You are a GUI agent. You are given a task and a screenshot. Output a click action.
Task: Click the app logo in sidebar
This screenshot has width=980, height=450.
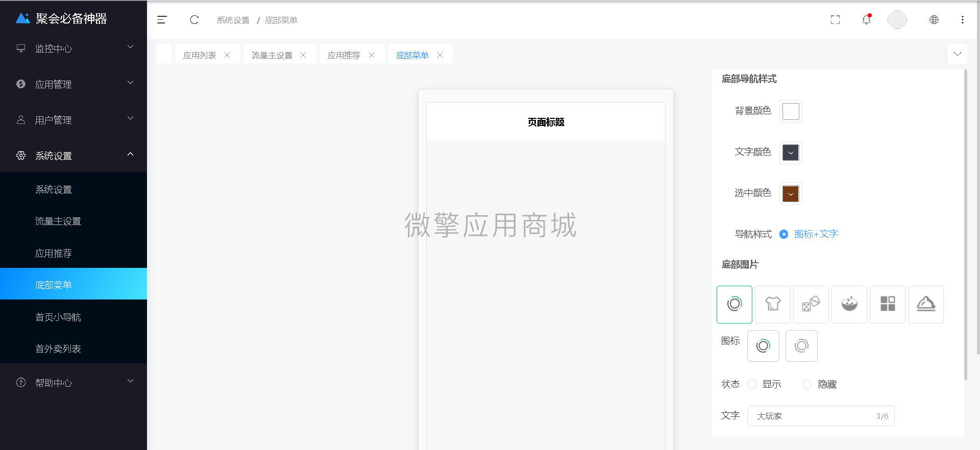(23, 18)
